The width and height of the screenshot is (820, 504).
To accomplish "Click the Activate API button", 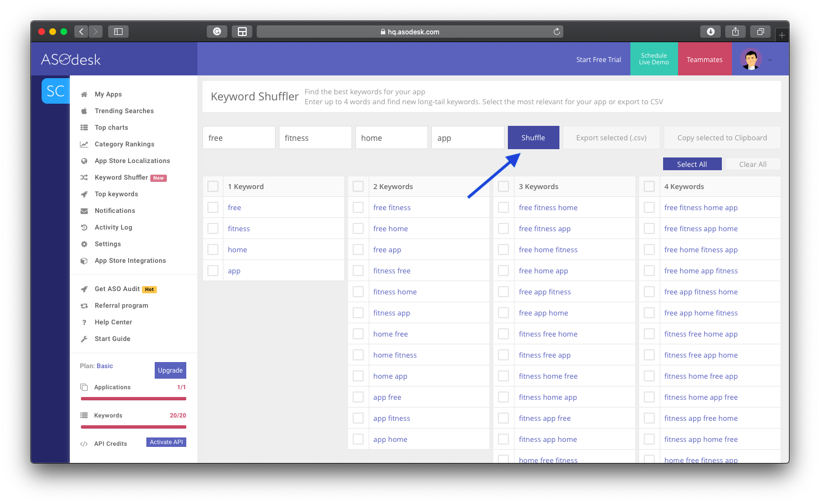I will pyautogui.click(x=166, y=442).
